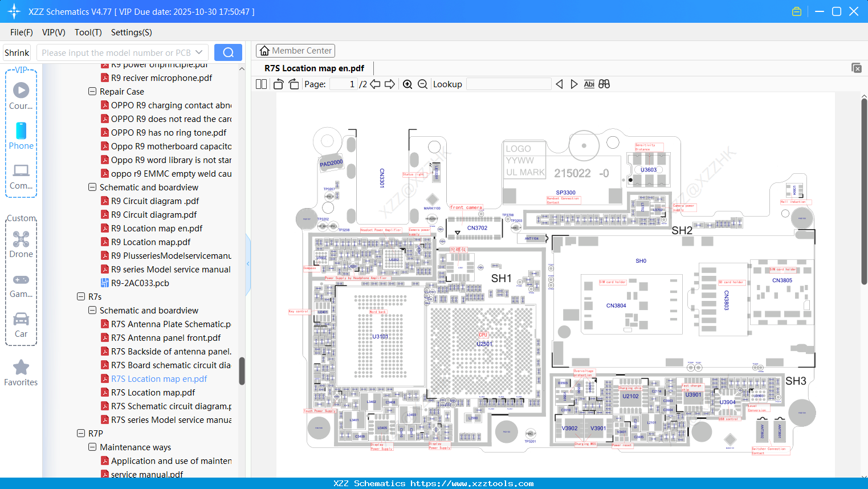This screenshot has height=489, width=868.
Task: Collapse the Repair Case tree node
Action: point(92,91)
